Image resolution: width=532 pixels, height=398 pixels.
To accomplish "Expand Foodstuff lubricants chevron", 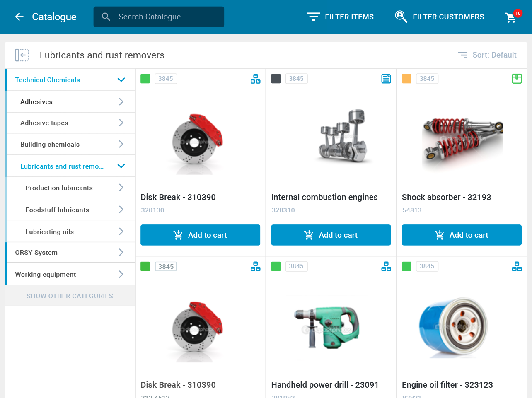I will click(x=121, y=210).
